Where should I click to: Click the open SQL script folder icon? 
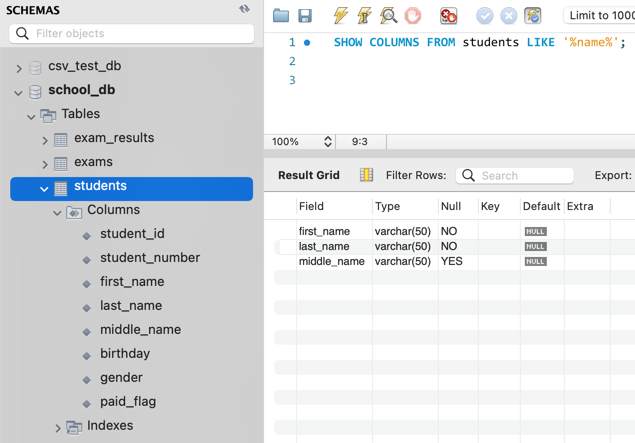[x=281, y=16]
